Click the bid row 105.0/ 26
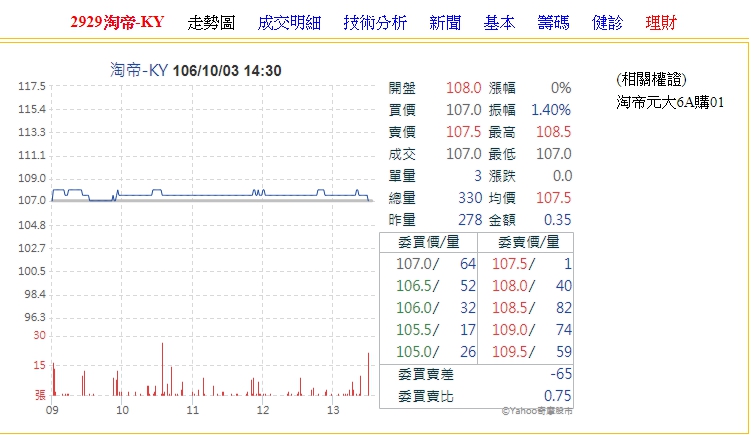This screenshot has height=435, width=751. (x=436, y=352)
